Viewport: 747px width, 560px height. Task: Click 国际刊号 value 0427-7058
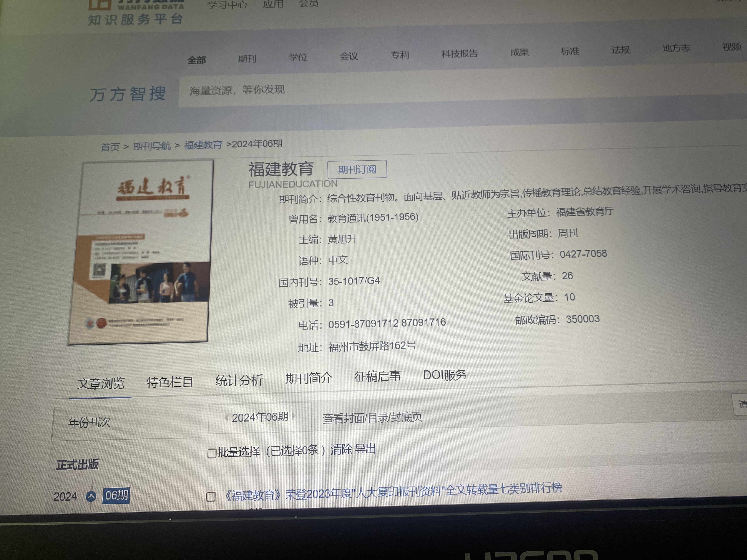point(583,254)
